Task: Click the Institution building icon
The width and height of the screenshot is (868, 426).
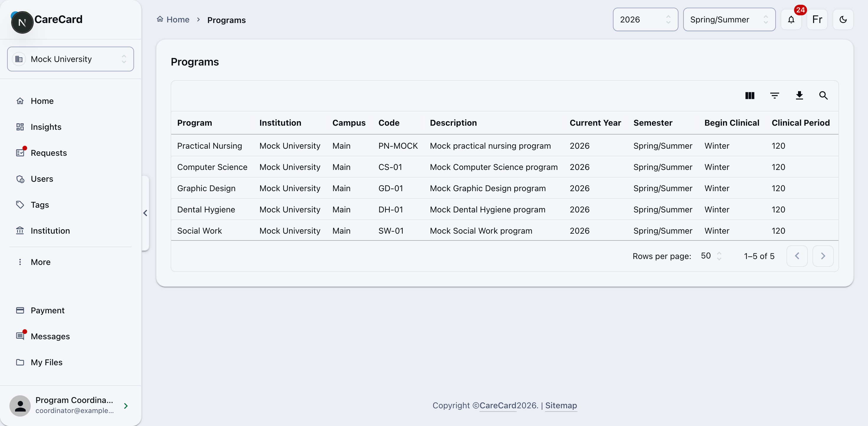Action: pyautogui.click(x=20, y=231)
